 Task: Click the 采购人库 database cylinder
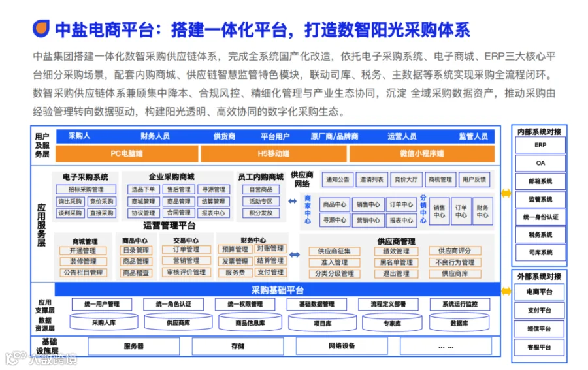pos(104,322)
